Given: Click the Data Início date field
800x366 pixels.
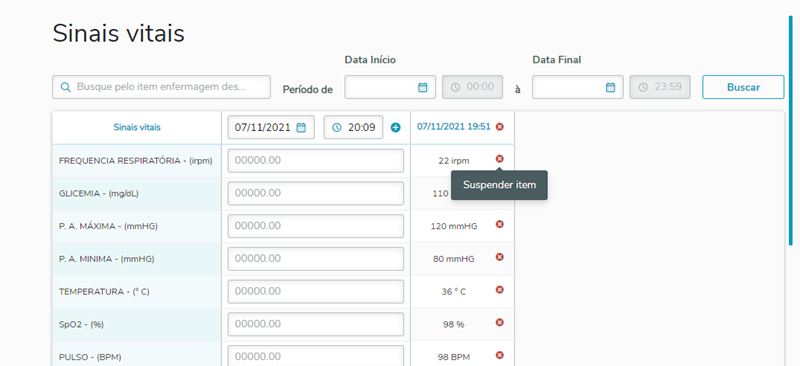Looking at the screenshot, I should pos(390,87).
